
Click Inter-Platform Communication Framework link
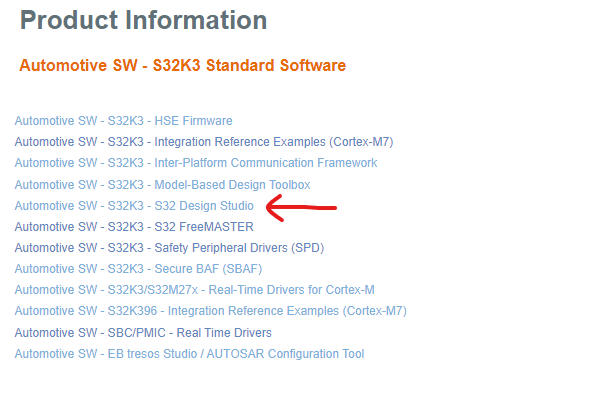195,163
